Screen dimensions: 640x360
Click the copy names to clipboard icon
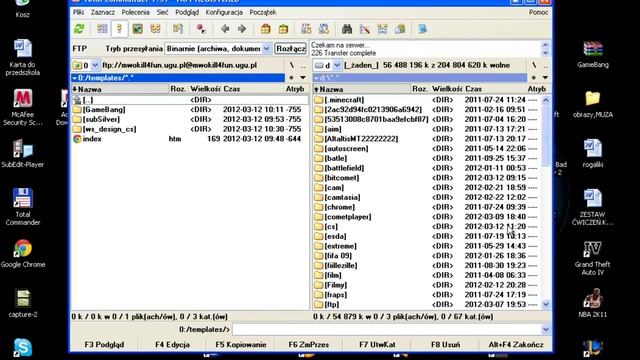click(400, 29)
